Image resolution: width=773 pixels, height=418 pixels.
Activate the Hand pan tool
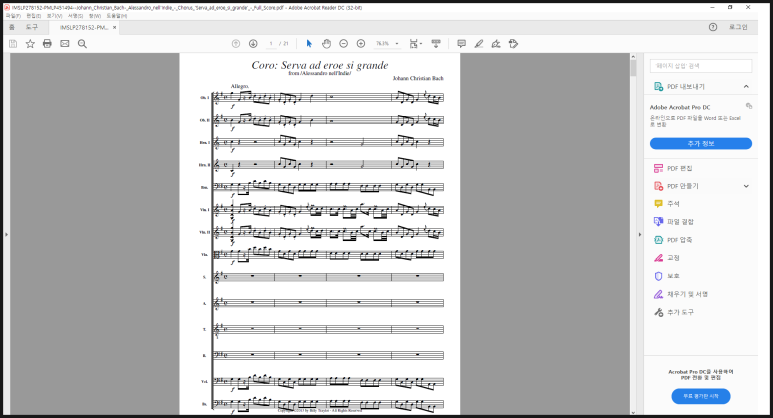point(326,44)
